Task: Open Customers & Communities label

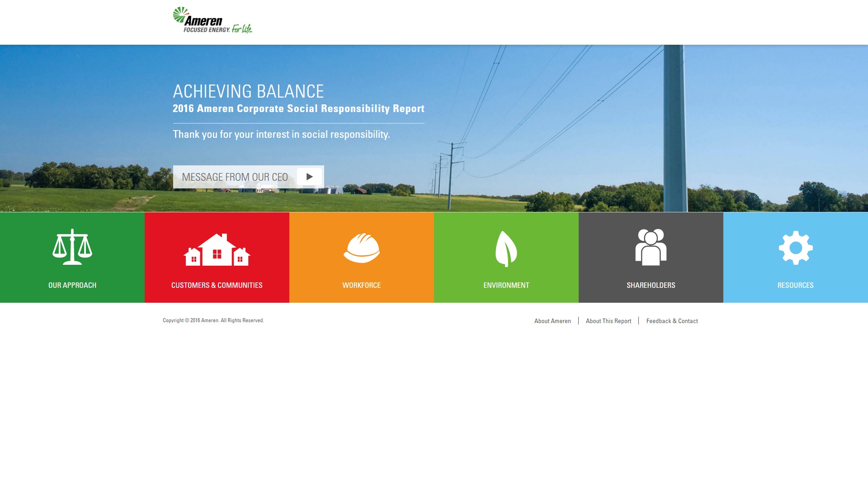Action: pyautogui.click(x=217, y=285)
